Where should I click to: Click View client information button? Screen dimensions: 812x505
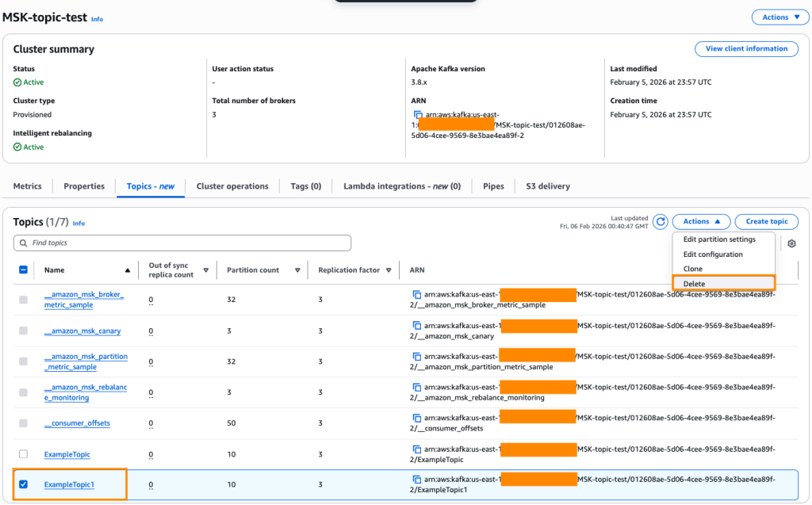746,49
